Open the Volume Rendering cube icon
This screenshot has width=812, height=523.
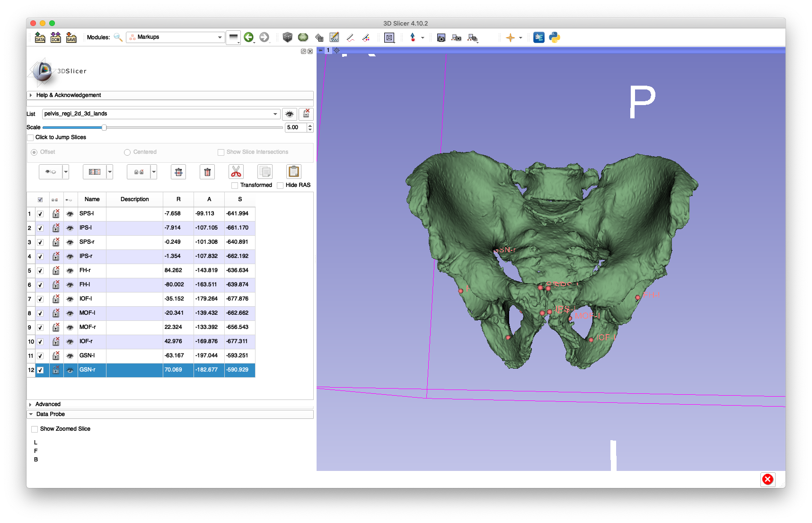[x=287, y=37]
